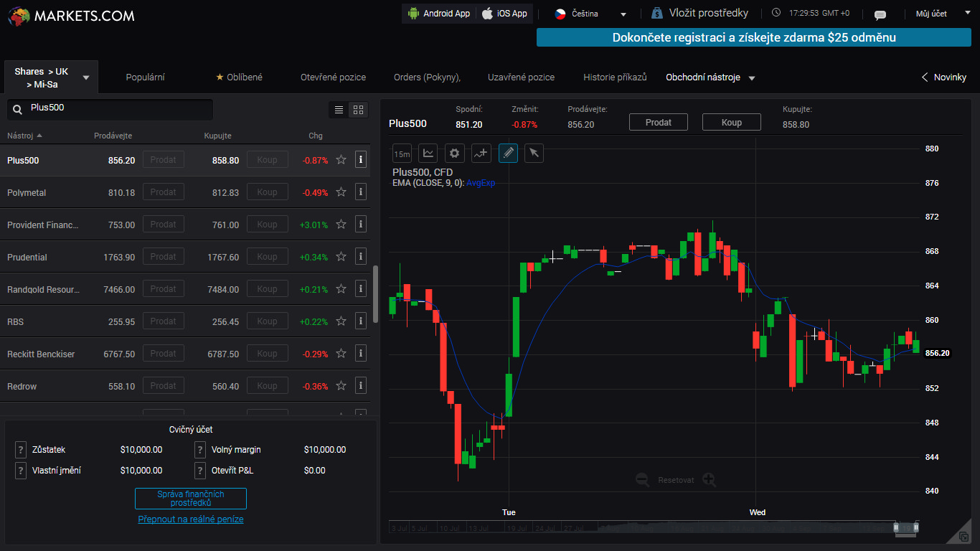
Task: Favorite Reckitt Benckiser with star
Action: pos(341,354)
